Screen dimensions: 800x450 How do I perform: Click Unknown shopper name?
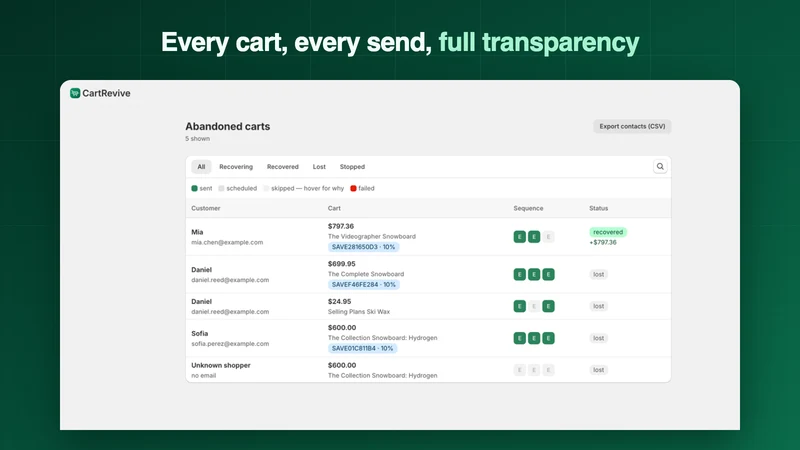pos(221,365)
